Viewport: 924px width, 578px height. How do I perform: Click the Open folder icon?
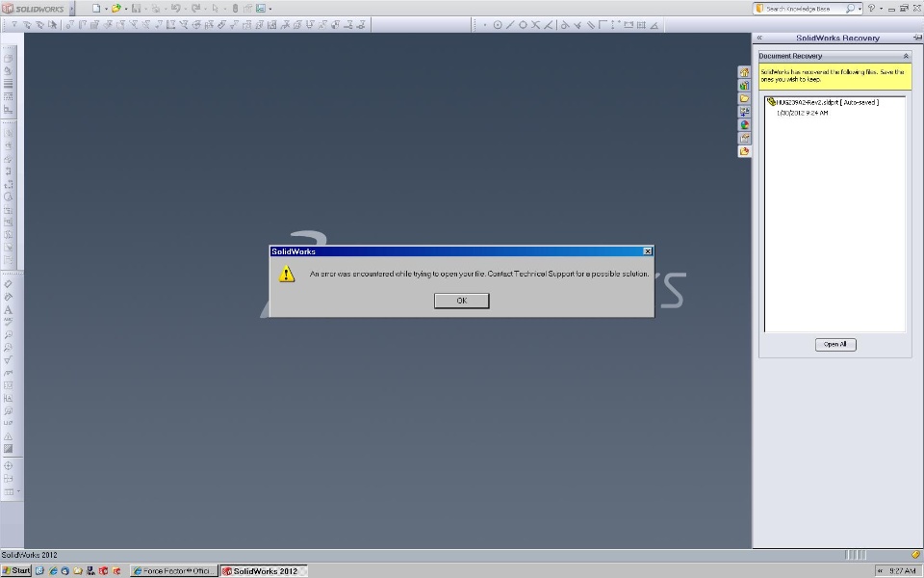[x=116, y=9]
